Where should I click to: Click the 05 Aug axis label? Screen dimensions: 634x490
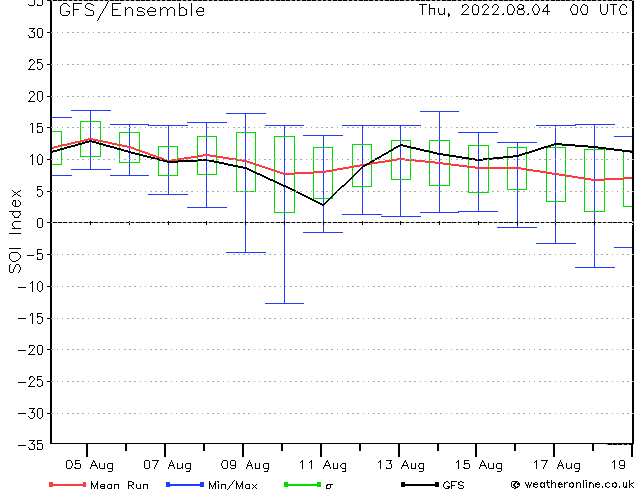[x=89, y=465]
